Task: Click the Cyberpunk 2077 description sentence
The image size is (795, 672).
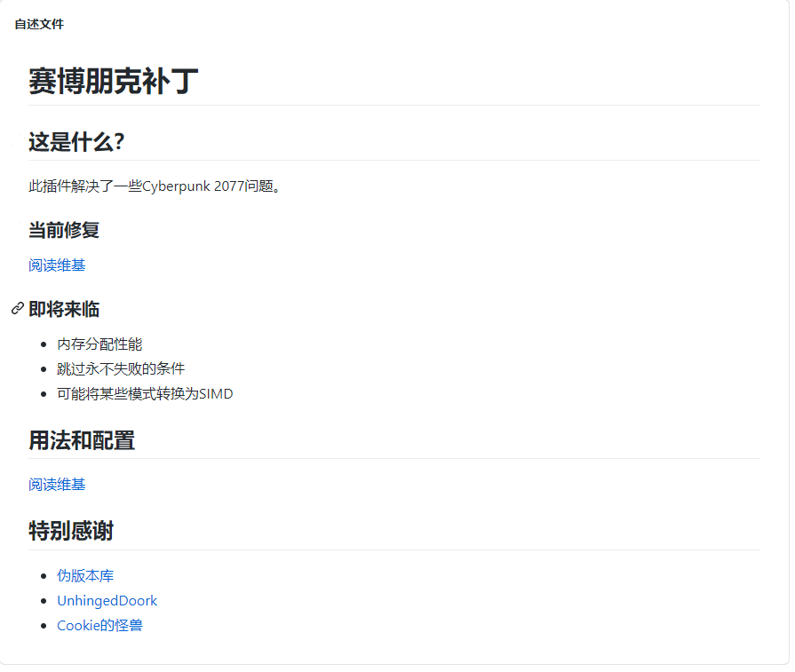Action: click(155, 186)
